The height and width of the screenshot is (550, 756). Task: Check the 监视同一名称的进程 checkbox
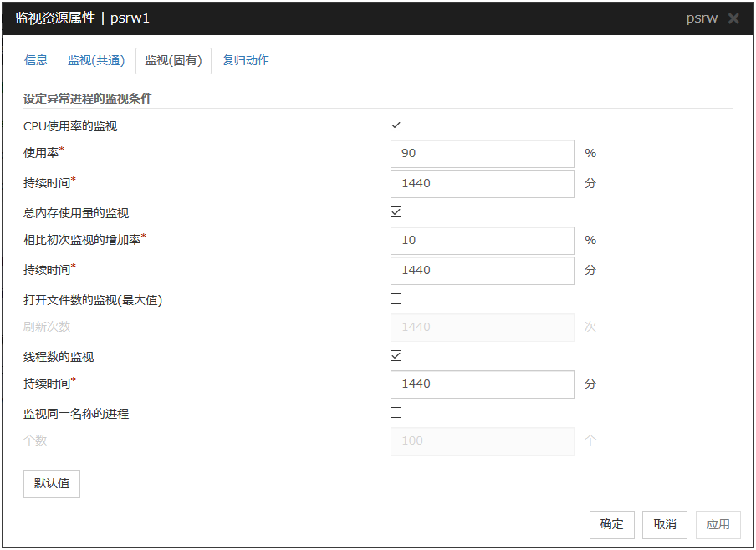[396, 413]
